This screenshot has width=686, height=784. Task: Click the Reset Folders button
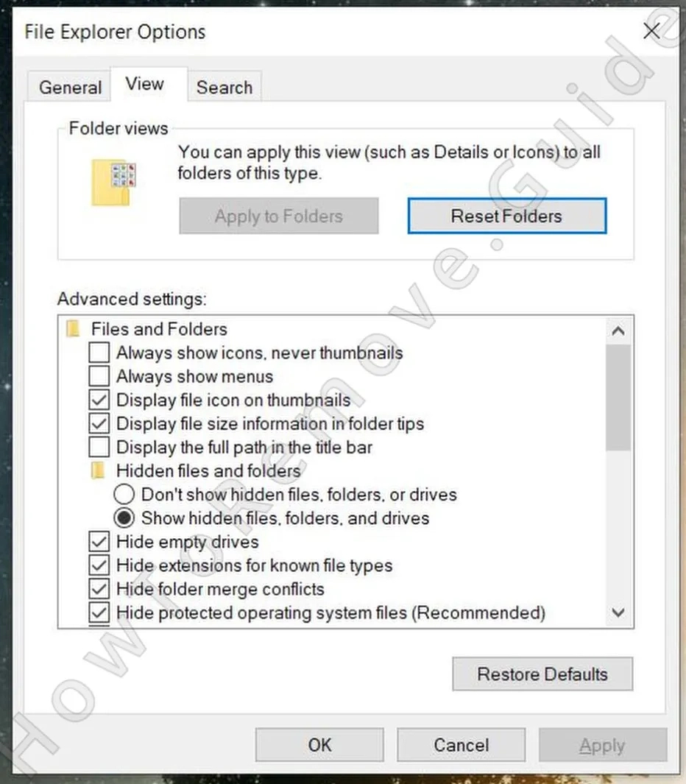(506, 216)
